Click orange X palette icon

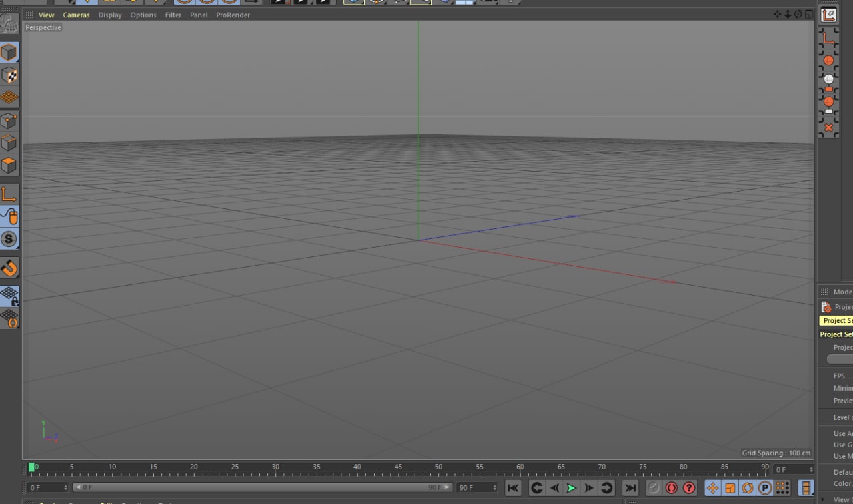coord(828,127)
